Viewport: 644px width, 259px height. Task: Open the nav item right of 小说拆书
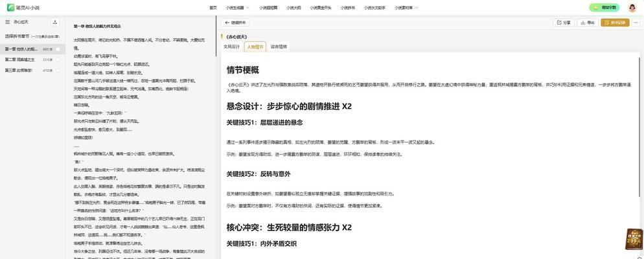pyautogui.click(x=374, y=8)
